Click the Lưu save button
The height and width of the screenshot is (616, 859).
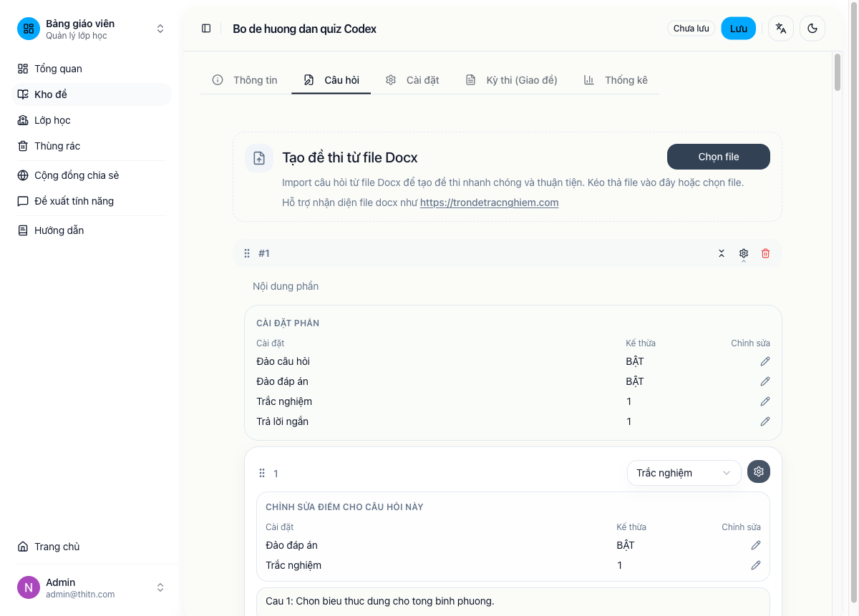(x=738, y=29)
